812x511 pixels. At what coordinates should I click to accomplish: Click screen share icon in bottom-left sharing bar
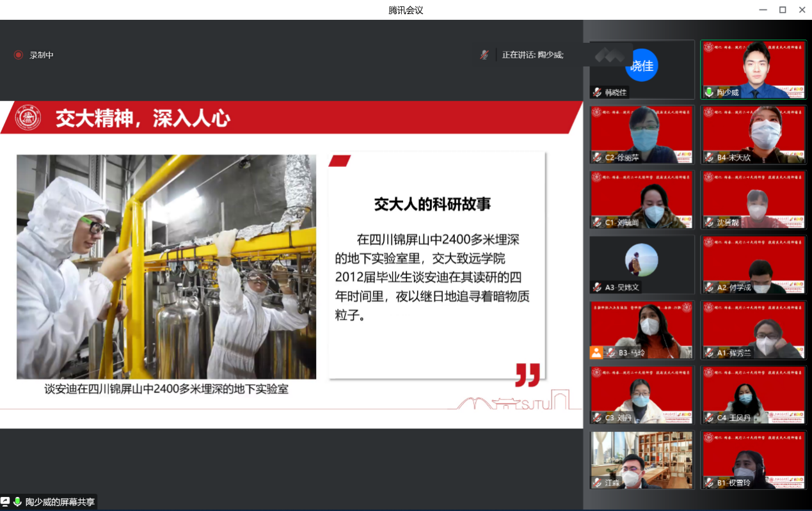pyautogui.click(x=6, y=502)
